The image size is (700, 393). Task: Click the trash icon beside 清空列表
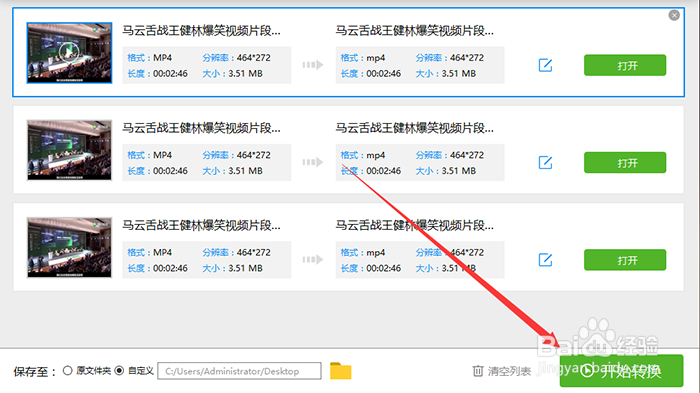tap(478, 371)
